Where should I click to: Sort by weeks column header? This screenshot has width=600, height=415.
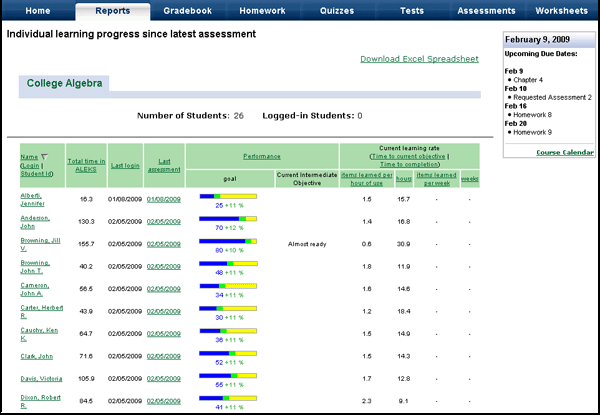point(470,179)
